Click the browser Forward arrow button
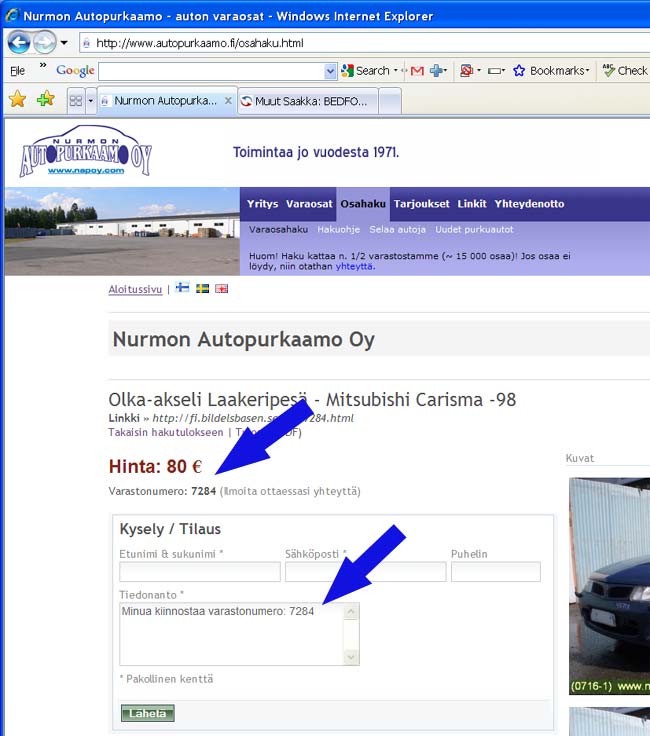This screenshot has height=736, width=650. (45, 43)
